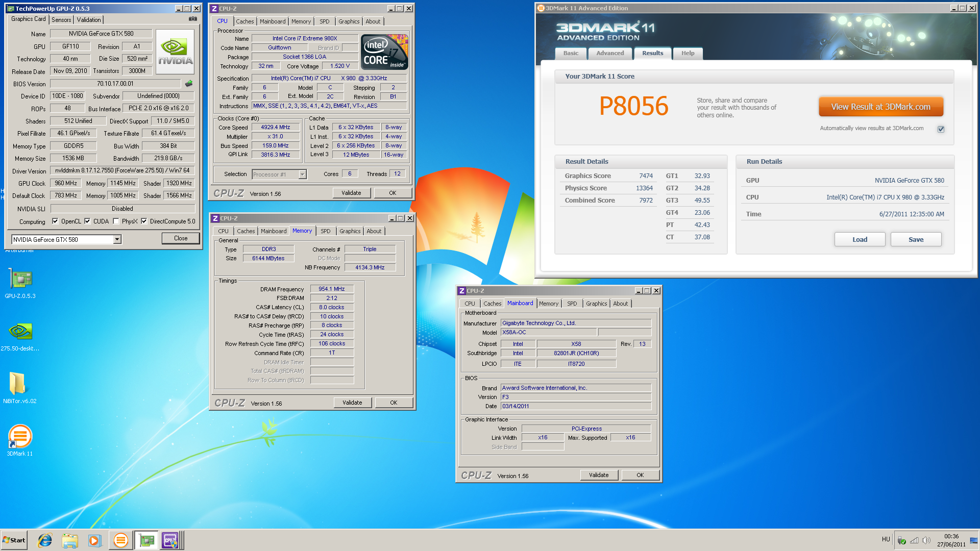Click the CPU-Z Mainboard window title icon
This screenshot has width=980, height=551.
click(x=462, y=291)
